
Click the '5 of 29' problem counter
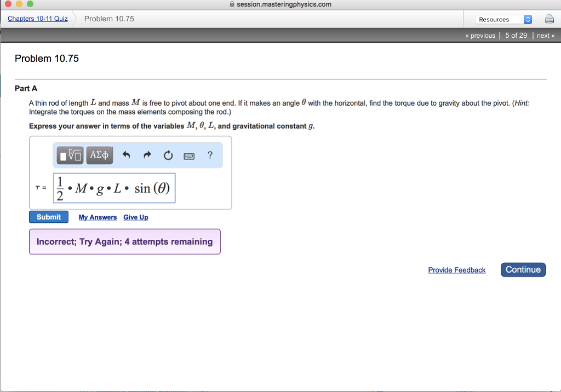pos(516,36)
